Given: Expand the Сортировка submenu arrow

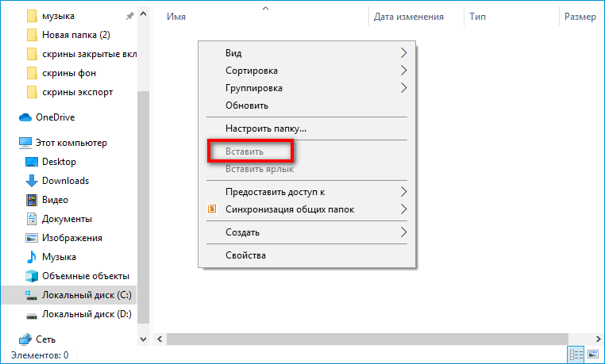Looking at the screenshot, I should (x=403, y=71).
